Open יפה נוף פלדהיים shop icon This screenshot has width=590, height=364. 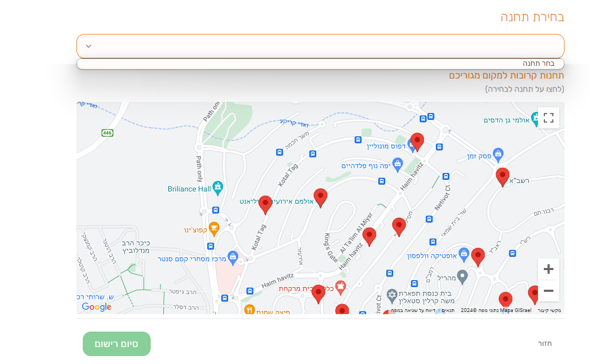coord(397,164)
